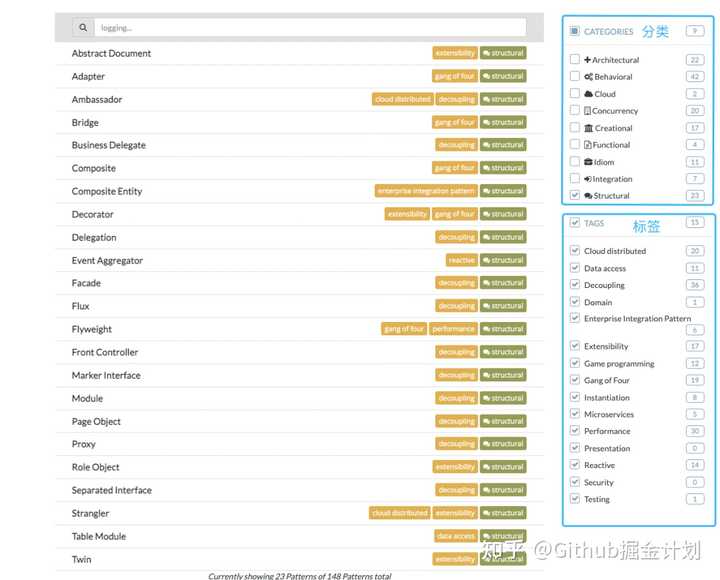Click the Concurrency category icon
This screenshot has width=720, height=580.
[x=588, y=111]
